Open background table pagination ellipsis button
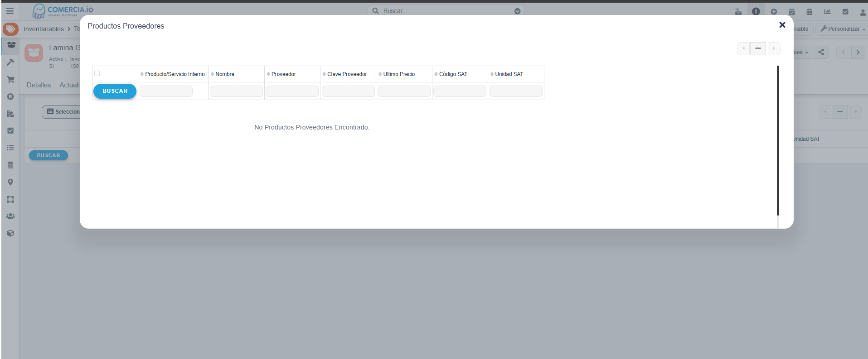868x359 pixels. tap(840, 112)
